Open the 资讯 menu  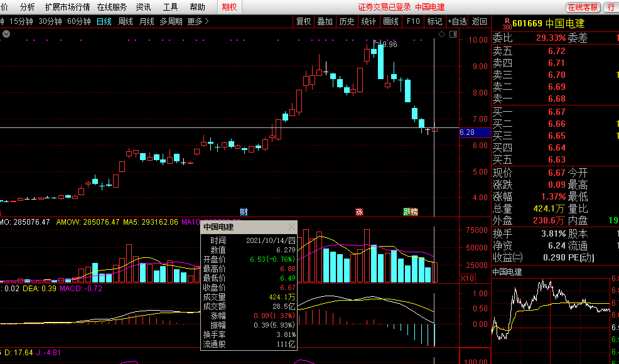click(143, 7)
